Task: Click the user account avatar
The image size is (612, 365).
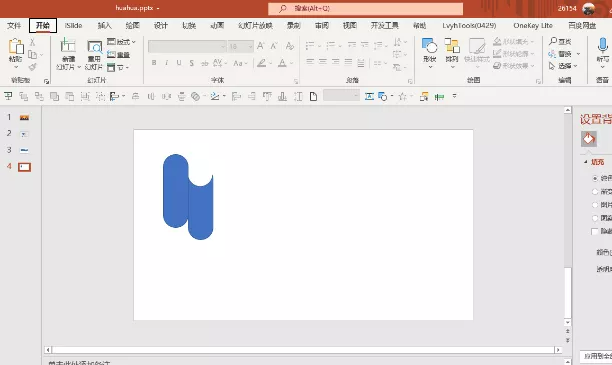Action: coord(589,8)
